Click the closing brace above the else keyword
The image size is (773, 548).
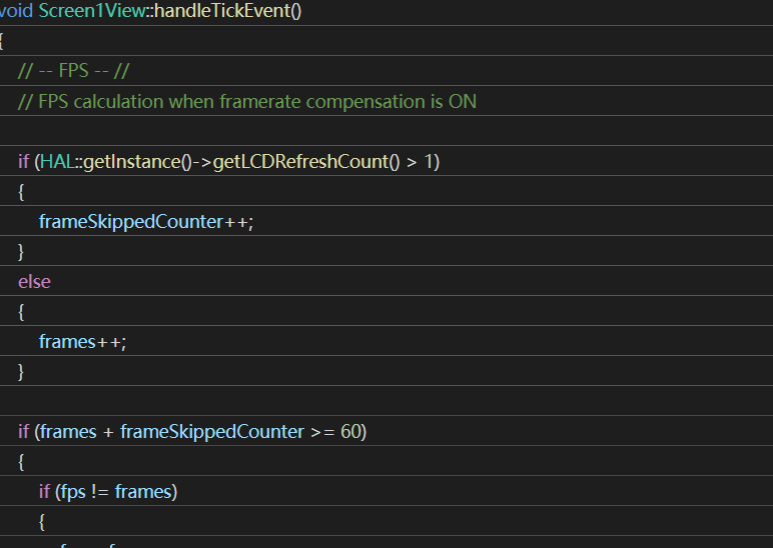(22, 251)
